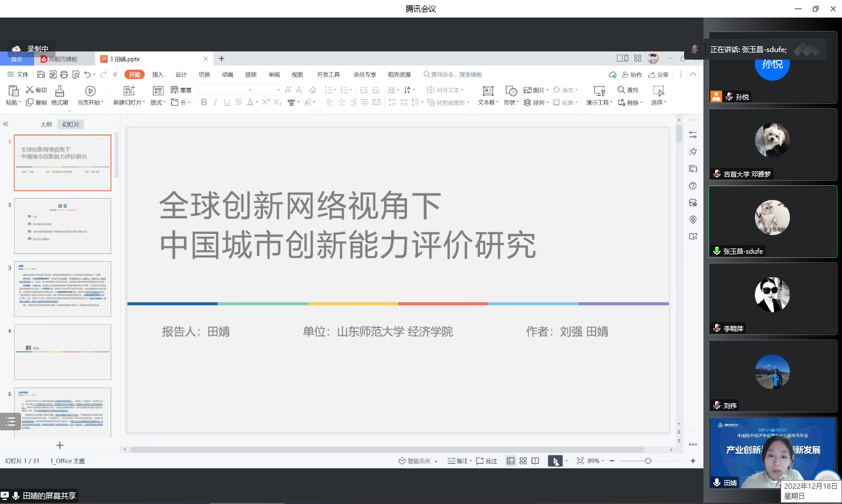
Task: Select slide 2 table of contents thumbnail
Action: 63,226
